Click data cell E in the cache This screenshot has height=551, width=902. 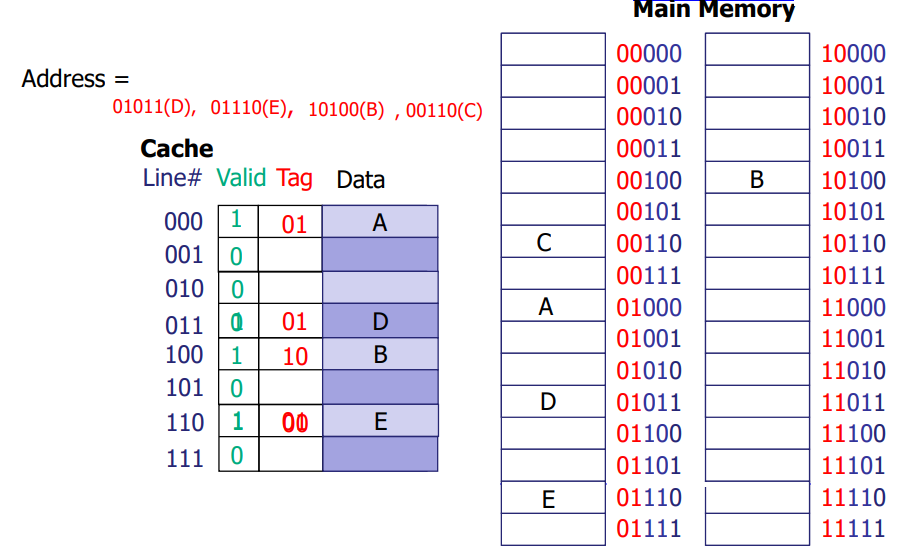(380, 421)
